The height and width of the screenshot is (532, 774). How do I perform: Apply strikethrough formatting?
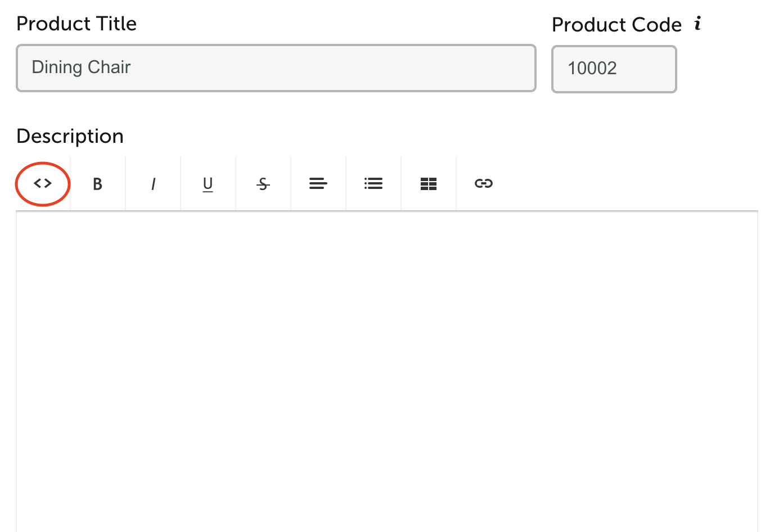263,183
